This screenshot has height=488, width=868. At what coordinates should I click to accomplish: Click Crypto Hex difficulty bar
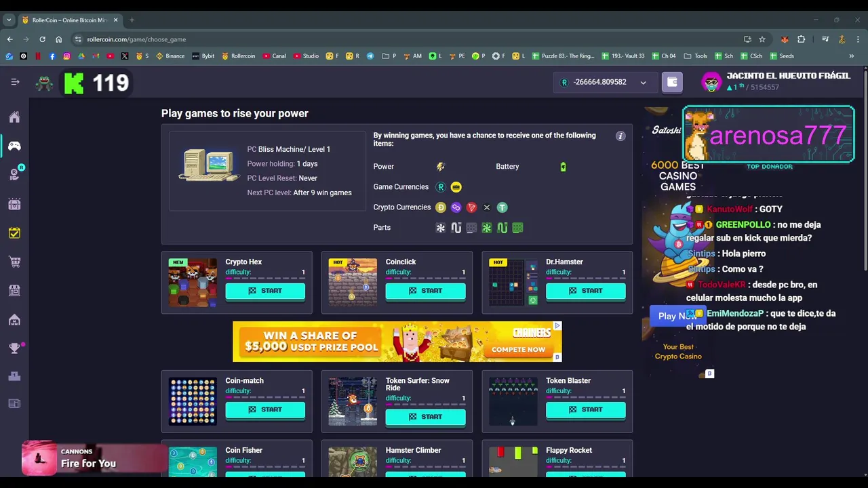pos(265,278)
